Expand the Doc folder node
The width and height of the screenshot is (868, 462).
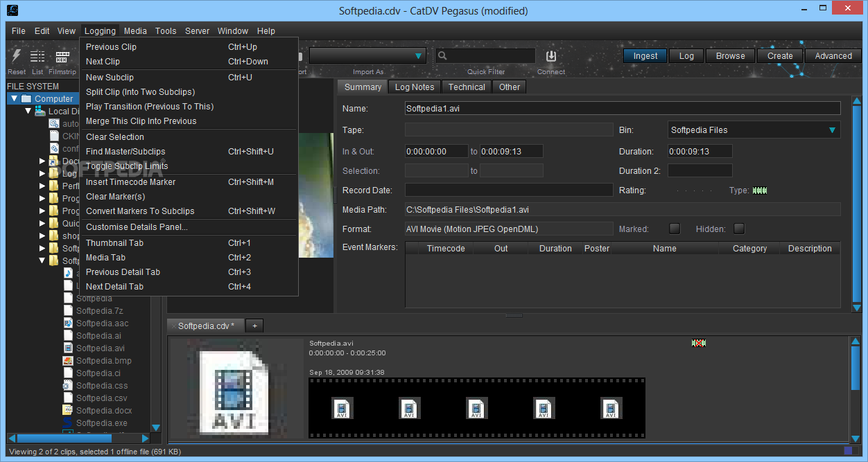[42, 161]
